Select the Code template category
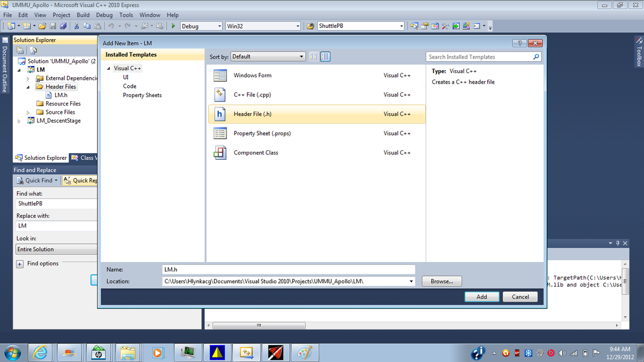Screen dimensions: 644x362 coord(129,86)
